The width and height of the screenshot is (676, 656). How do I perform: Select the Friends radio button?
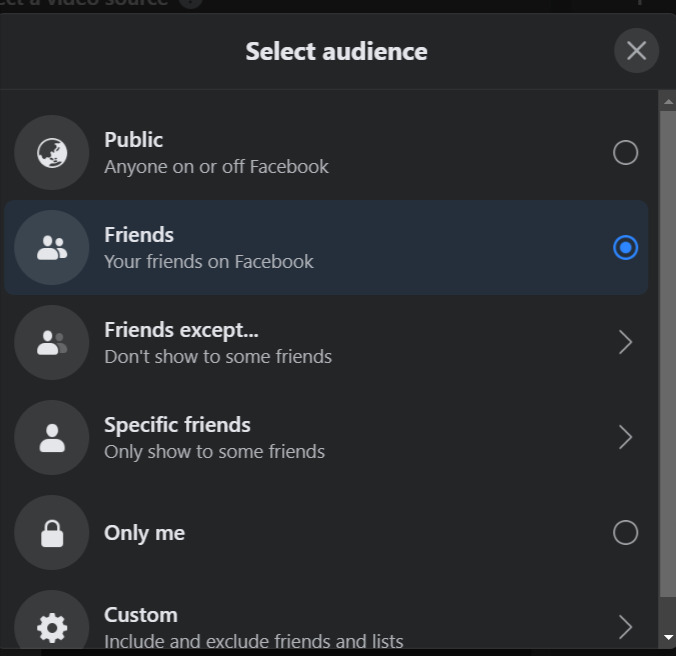click(626, 247)
